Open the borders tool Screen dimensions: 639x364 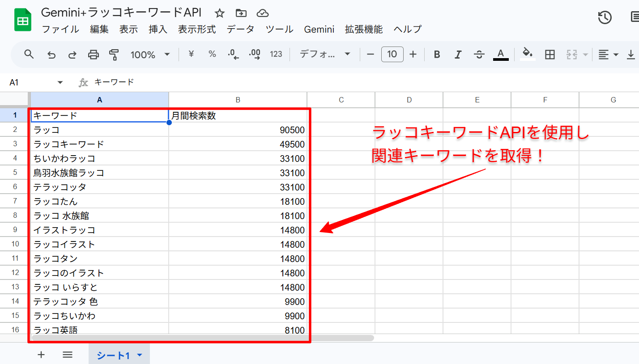(x=550, y=55)
